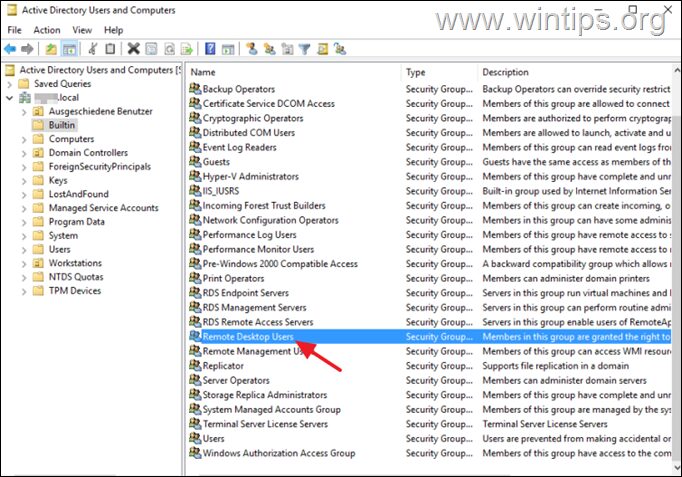Select Terminal Server License Servers group
This screenshot has width=682, height=477.
pyautogui.click(x=265, y=424)
